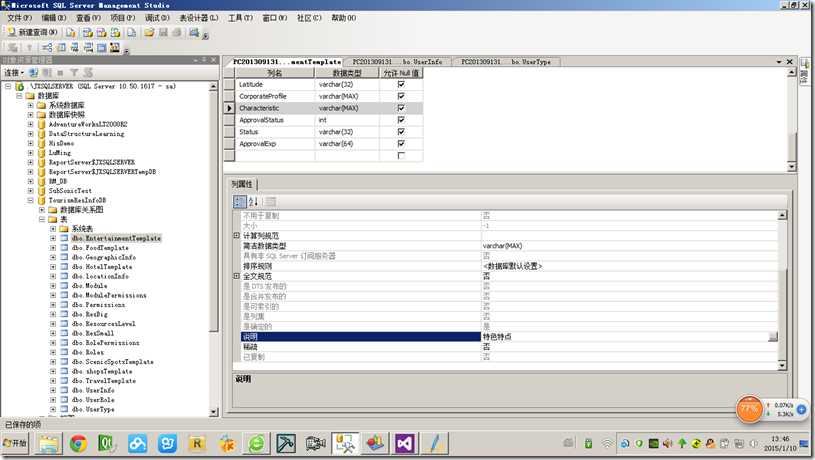815x460 pixels.
Task: Switch column properties to categorized view
Action: [x=240, y=202]
